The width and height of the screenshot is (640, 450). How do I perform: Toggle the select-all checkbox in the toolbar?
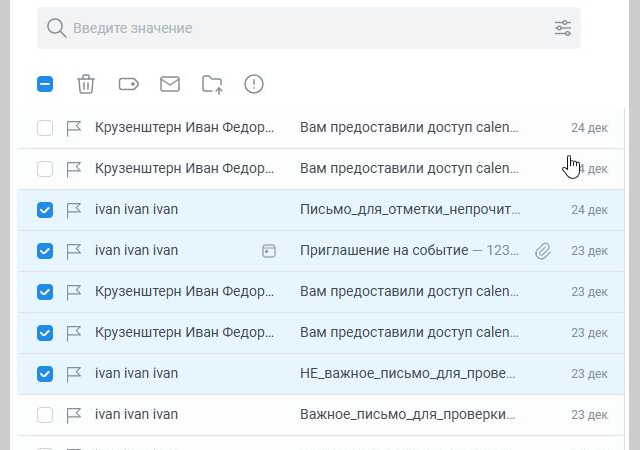pyautogui.click(x=45, y=84)
